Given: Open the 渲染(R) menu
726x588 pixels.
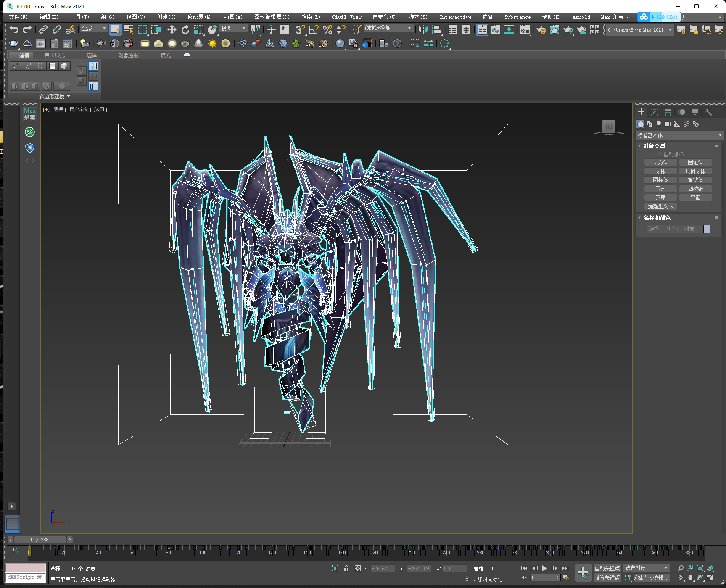Looking at the screenshot, I should click(311, 17).
